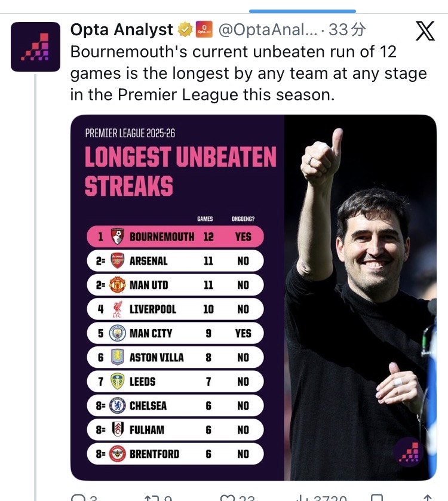This screenshot has width=448, height=501.
Task: Like the tweet with heart icon
Action: point(228,497)
